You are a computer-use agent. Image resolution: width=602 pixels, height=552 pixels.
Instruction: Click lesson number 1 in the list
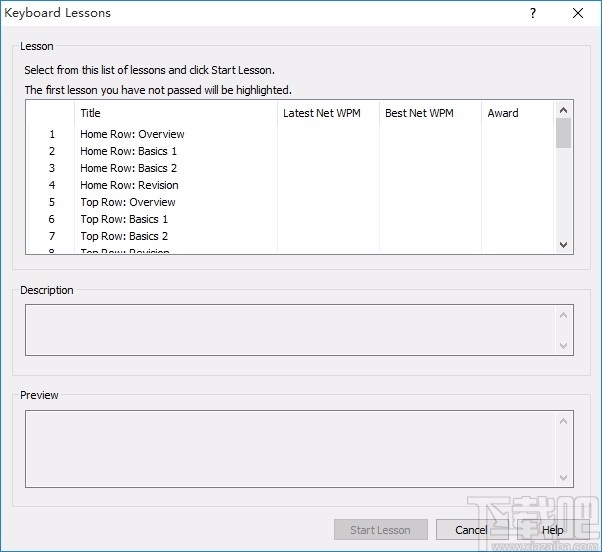52,134
